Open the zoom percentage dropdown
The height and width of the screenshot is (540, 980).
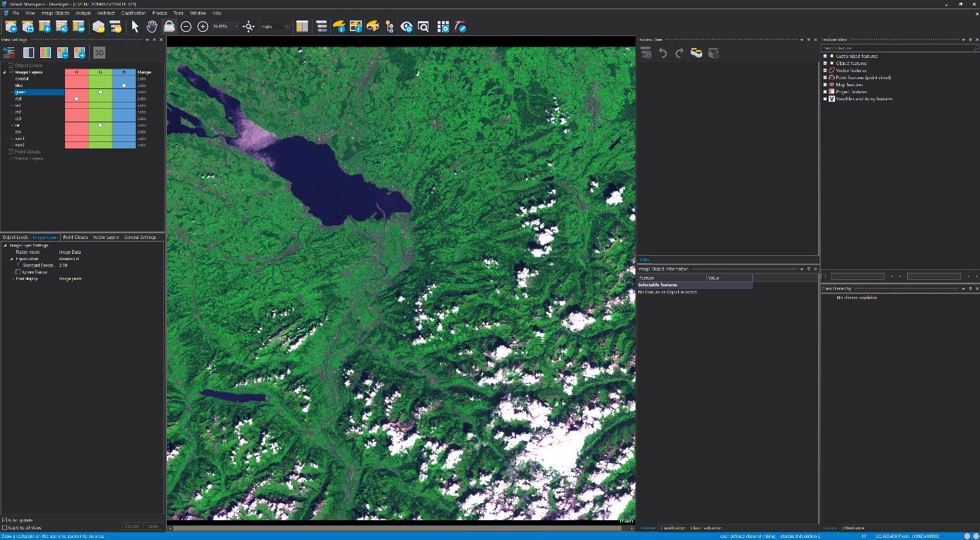(236, 27)
